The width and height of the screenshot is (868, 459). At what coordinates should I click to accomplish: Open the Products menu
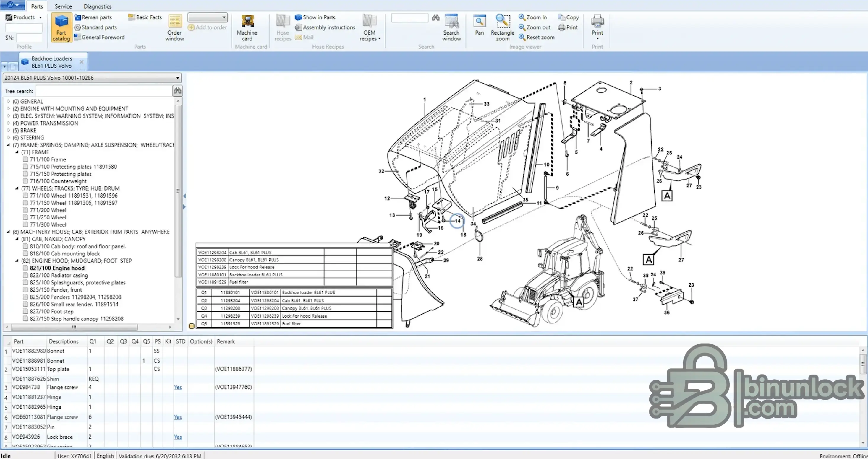[24, 17]
